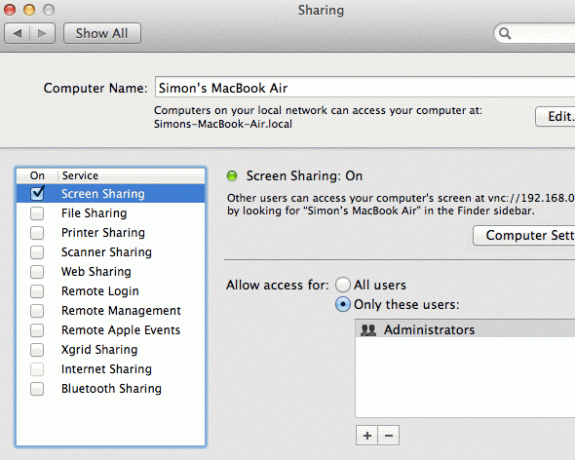This screenshot has width=575, height=460.
Task: Click the Administrators group icon
Action: click(x=368, y=330)
